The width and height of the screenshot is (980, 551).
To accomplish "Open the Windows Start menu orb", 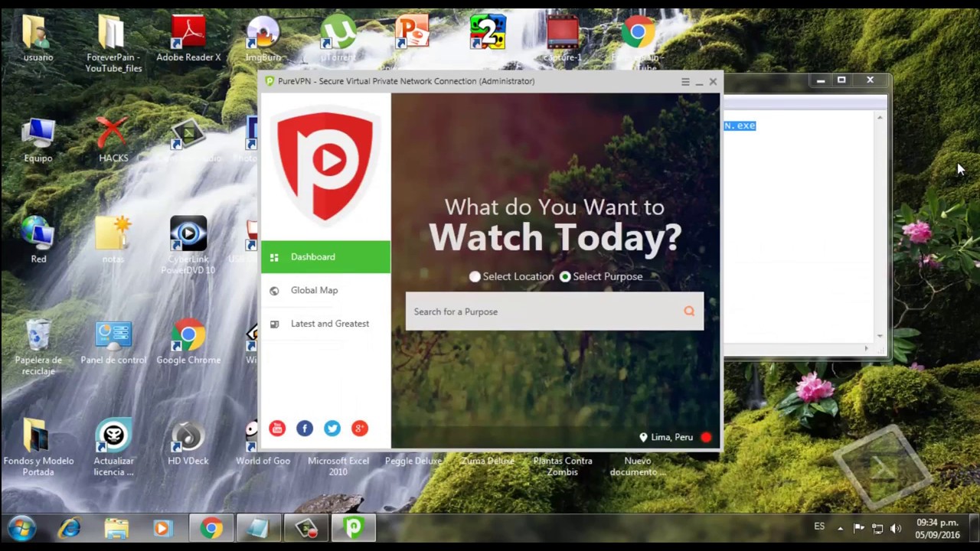I will pyautogui.click(x=21, y=529).
